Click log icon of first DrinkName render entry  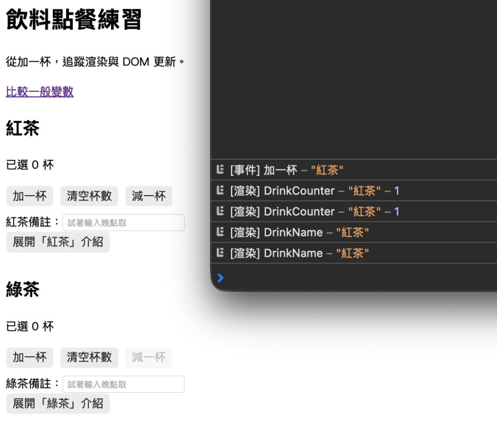[220, 232]
